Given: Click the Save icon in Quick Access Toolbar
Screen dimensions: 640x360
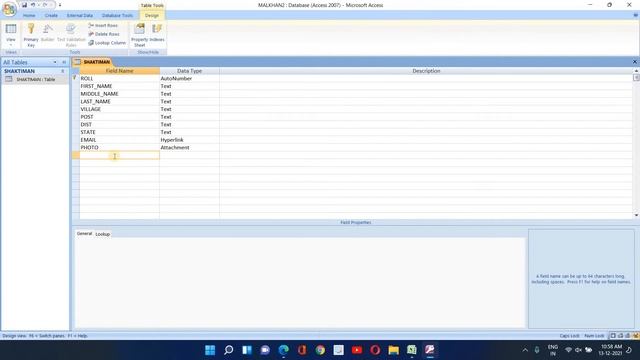Looking at the screenshot, I should point(24,5).
